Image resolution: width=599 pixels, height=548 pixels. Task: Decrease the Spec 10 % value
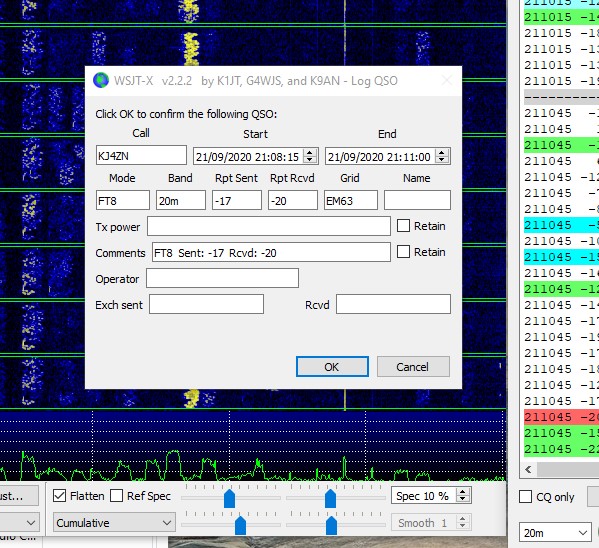click(x=463, y=499)
